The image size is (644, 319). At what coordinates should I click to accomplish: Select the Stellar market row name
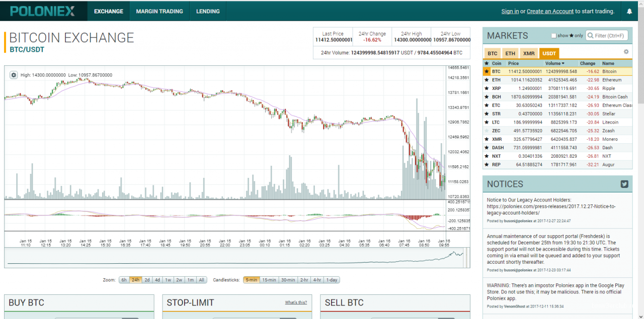coord(609,114)
